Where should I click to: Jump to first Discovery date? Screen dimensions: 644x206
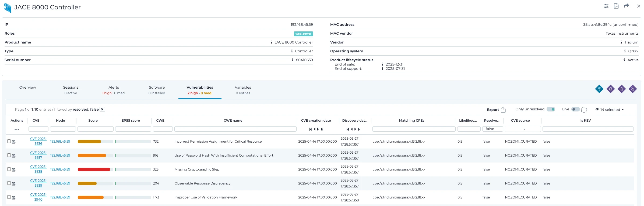point(347,129)
